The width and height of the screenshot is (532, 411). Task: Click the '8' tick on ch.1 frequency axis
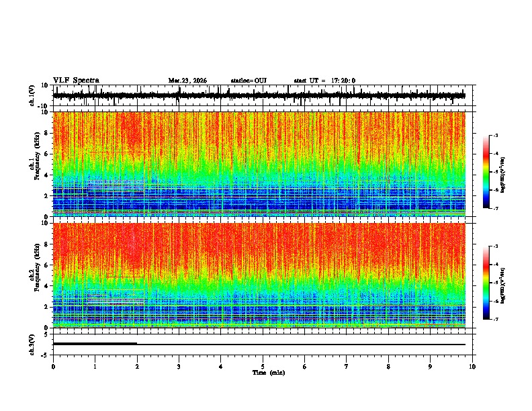coord(46,133)
